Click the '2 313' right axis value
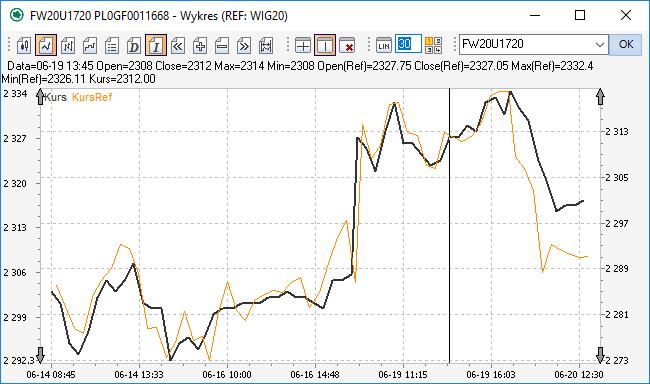Screen dimensions: 650x384 pos(617,131)
